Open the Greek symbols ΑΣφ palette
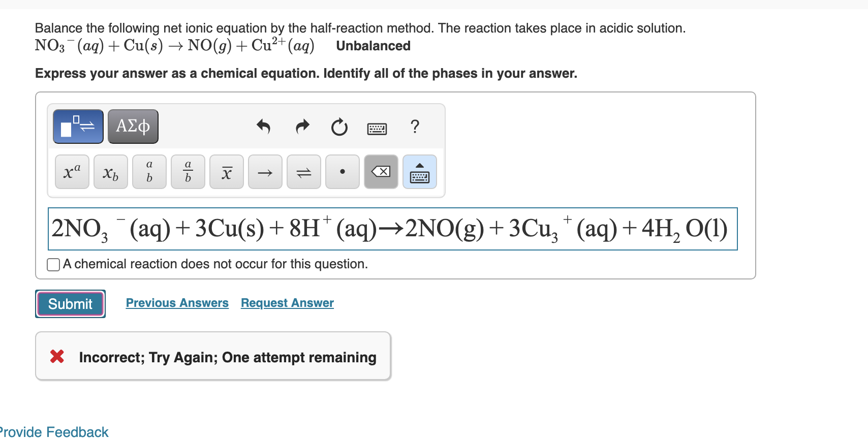868x438 pixels. coord(133,126)
